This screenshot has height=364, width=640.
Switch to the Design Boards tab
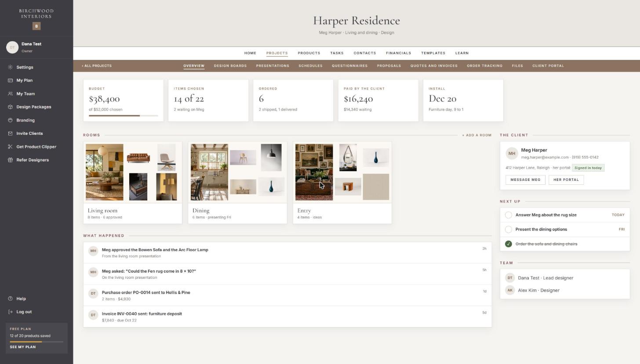[230, 66]
